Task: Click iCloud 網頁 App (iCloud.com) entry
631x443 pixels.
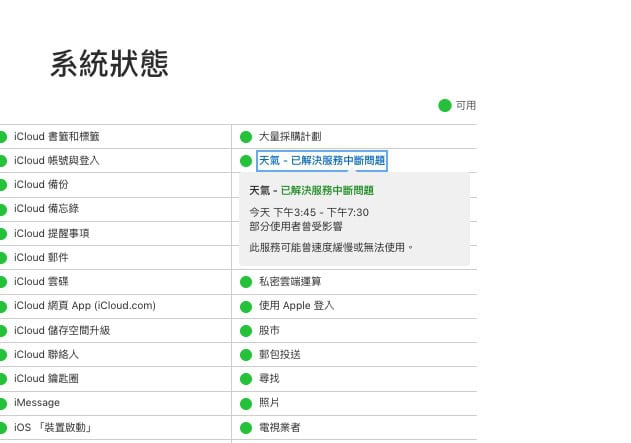Action: 83,305
